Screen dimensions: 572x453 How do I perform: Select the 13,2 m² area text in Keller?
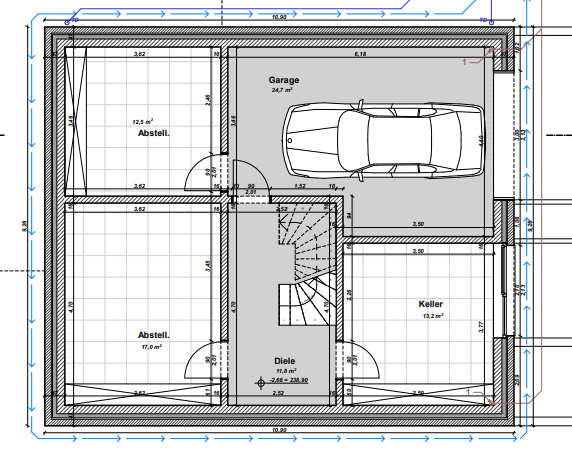pyautogui.click(x=433, y=316)
